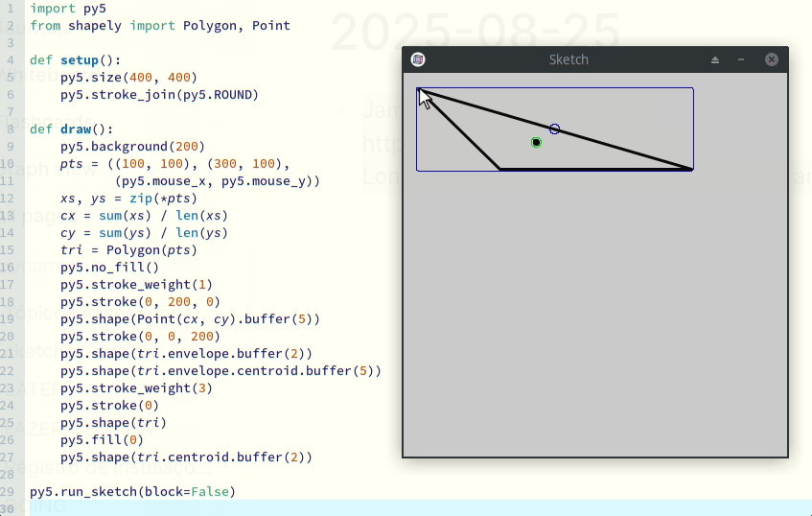The width and height of the screenshot is (812, 516).
Task: Place cursor in py5.run_sketch(block=False) line
Action: (132, 492)
